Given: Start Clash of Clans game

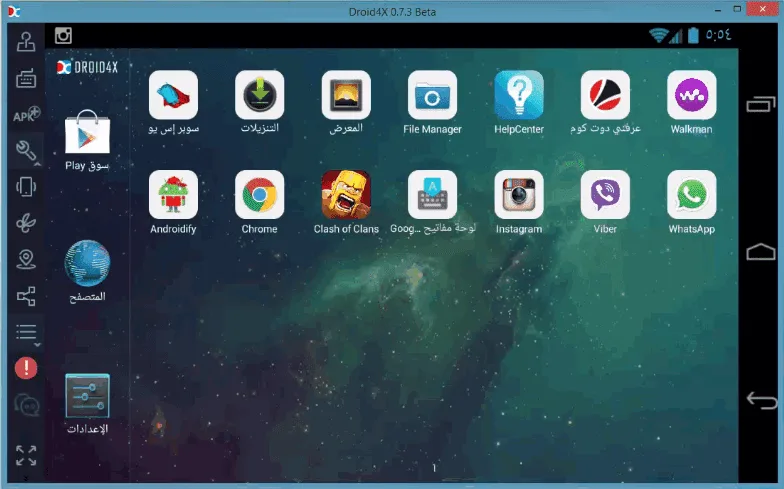Looking at the screenshot, I should pos(346,194).
